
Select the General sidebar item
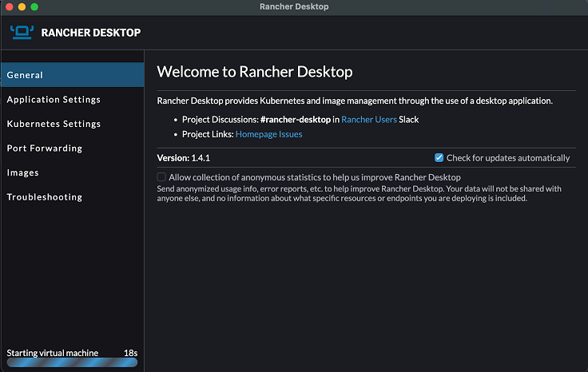coord(25,75)
